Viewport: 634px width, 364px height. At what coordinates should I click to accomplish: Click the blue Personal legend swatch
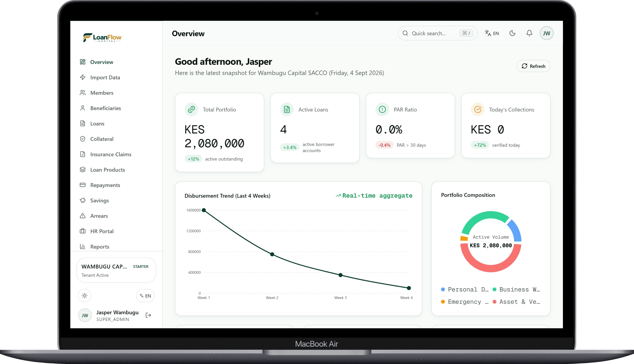[443, 289]
